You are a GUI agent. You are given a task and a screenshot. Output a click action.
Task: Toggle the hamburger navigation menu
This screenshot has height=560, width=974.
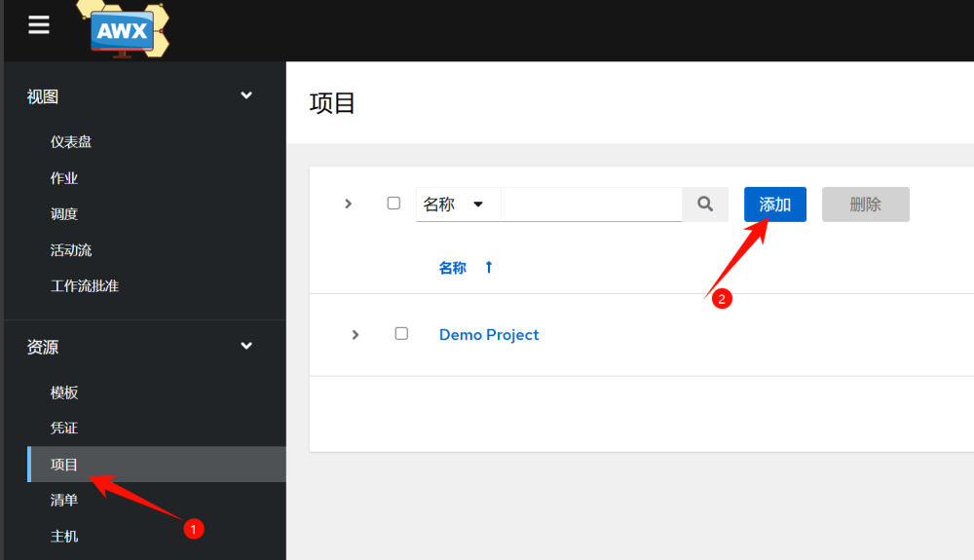[39, 24]
